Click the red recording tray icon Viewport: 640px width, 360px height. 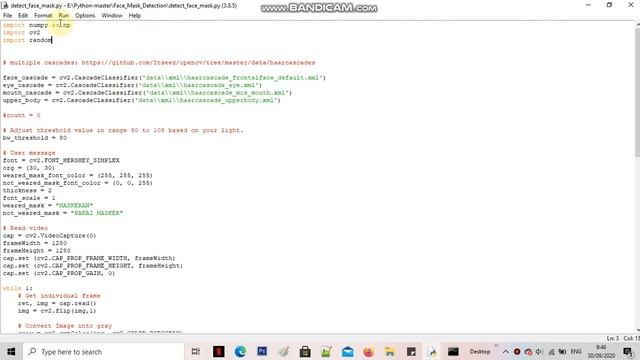pos(517,351)
